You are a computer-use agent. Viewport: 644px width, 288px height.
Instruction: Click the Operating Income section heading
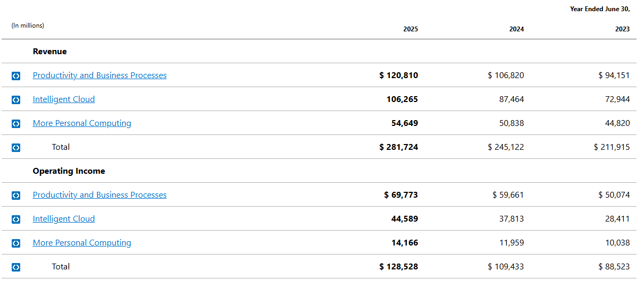click(x=69, y=171)
